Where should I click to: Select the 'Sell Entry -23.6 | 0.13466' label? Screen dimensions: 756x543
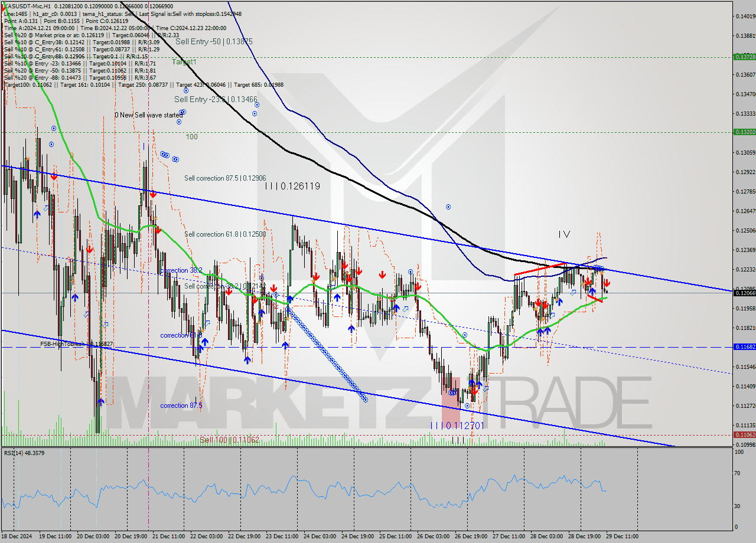click(x=216, y=100)
